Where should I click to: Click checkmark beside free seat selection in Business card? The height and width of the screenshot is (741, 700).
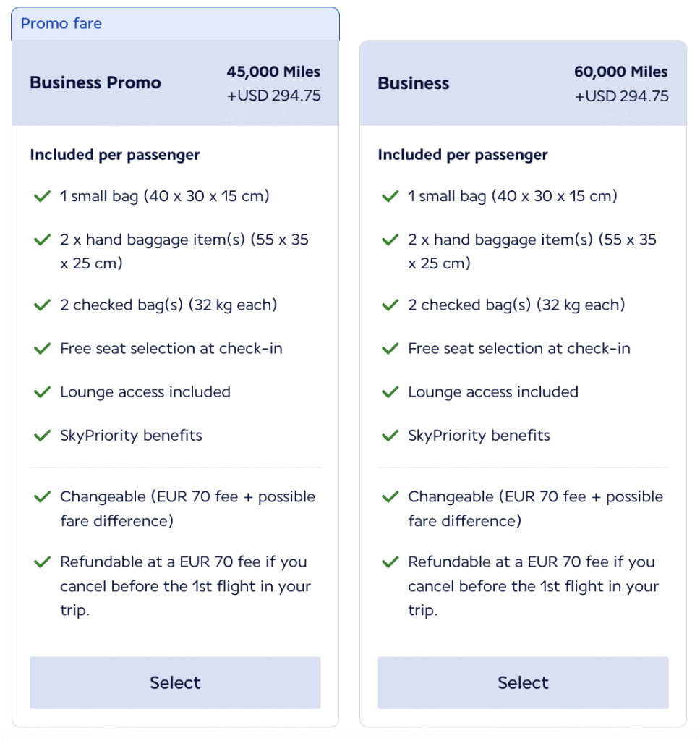click(x=390, y=349)
